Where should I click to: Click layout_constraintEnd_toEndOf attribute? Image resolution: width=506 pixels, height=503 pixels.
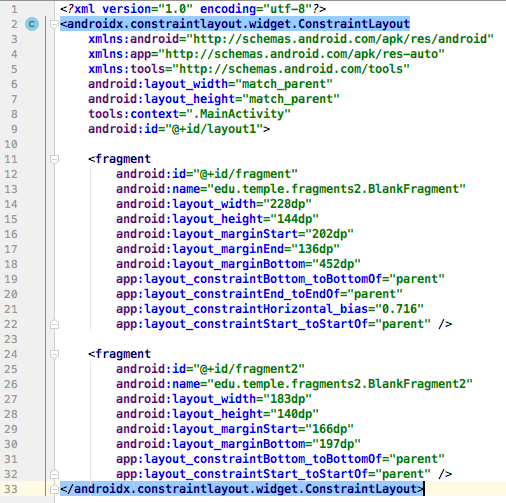click(x=242, y=294)
